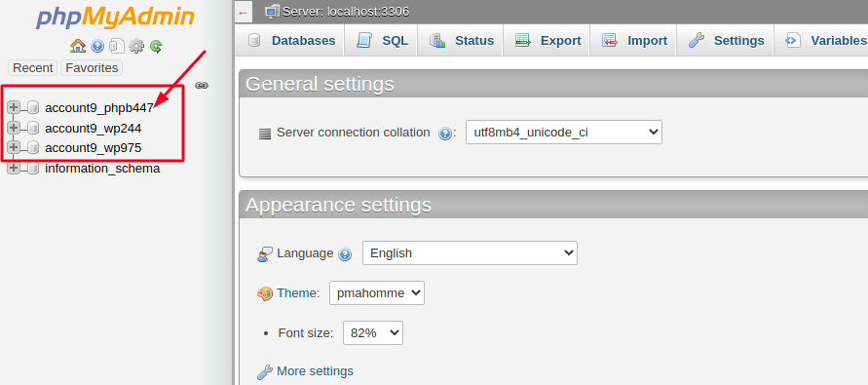
Task: Click the server icon in breadcrumb bar
Action: click(272, 11)
